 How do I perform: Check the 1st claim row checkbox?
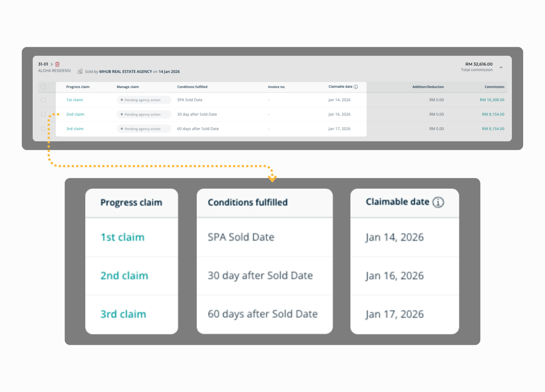[x=43, y=100]
